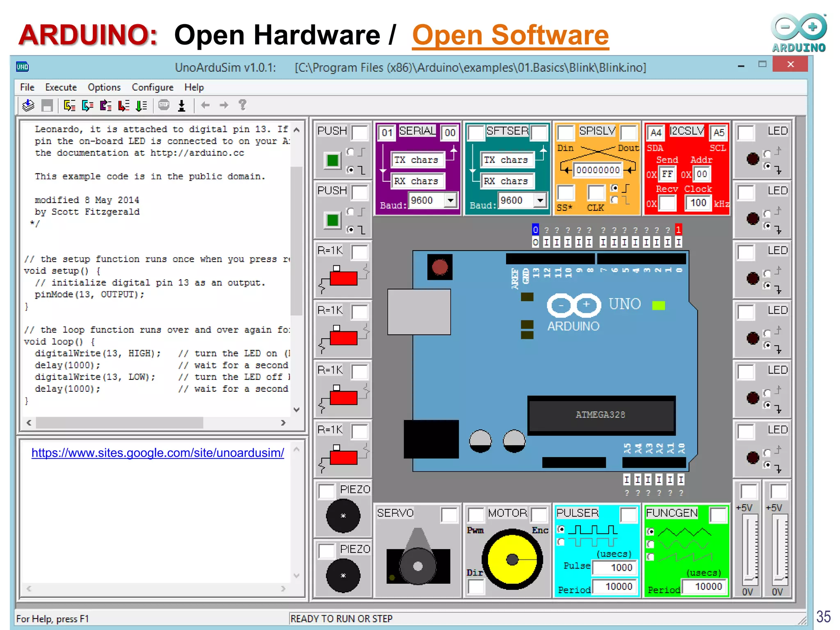Viewport: 840px width, 630px height.
Task: Click the Arduino logo in slide corner
Action: click(799, 33)
